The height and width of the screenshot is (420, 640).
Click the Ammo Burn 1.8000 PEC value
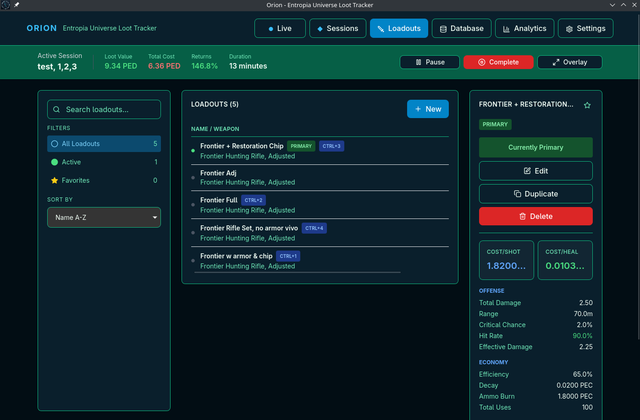(575, 396)
